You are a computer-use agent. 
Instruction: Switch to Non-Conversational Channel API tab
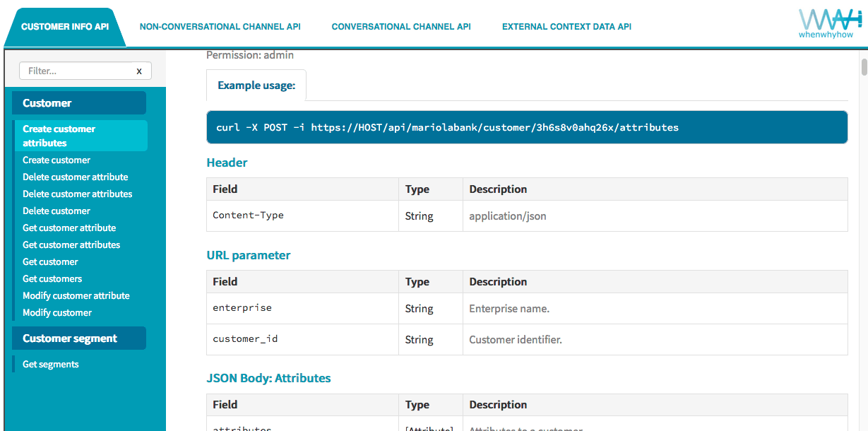(x=220, y=27)
